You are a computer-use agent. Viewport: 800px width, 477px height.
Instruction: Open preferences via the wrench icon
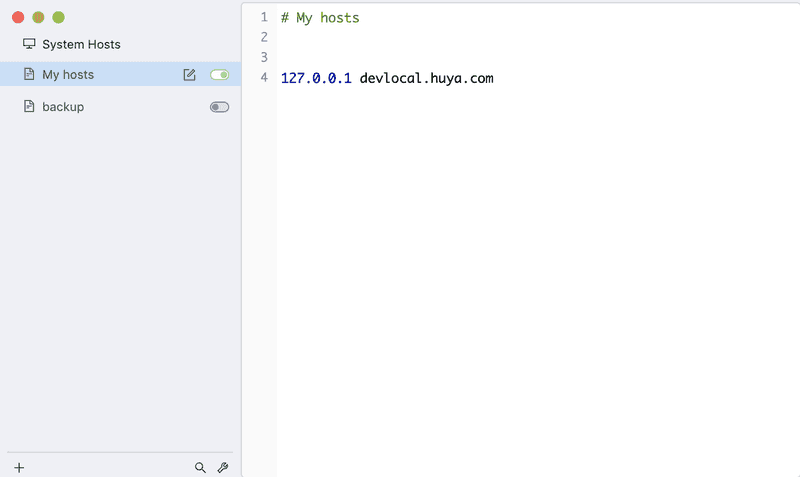(223, 467)
